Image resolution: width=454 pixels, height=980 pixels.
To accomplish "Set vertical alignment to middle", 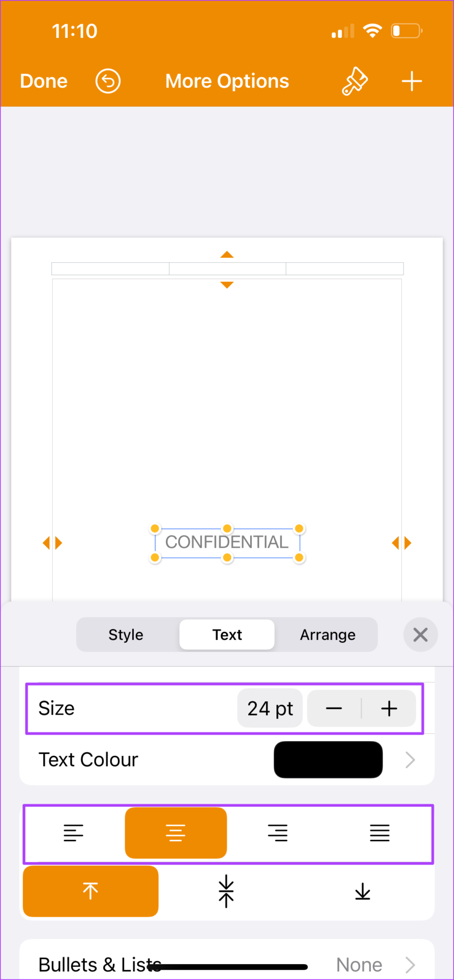I will (x=226, y=891).
